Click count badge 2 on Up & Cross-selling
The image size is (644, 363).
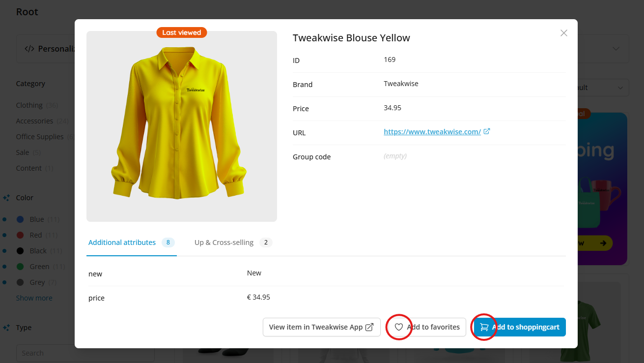click(266, 242)
